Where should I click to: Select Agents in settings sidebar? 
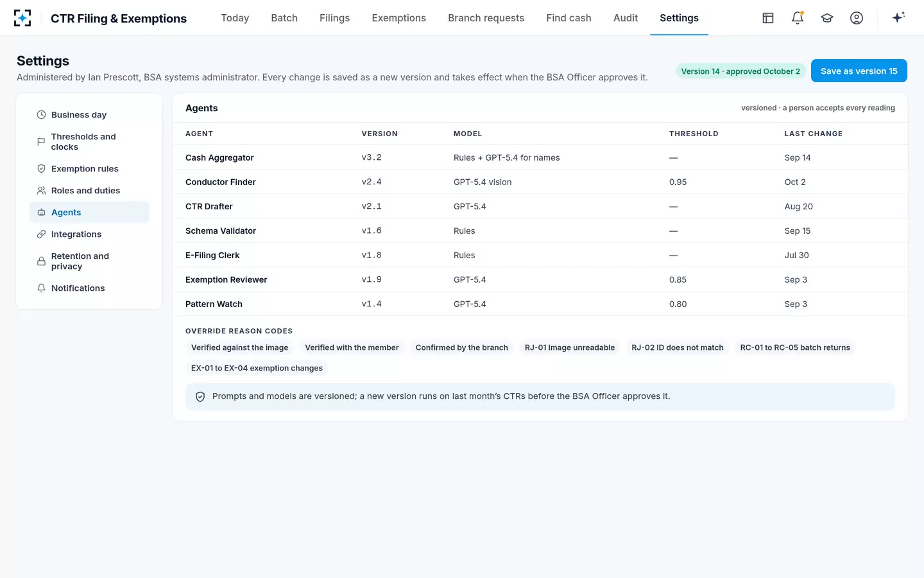tap(89, 213)
